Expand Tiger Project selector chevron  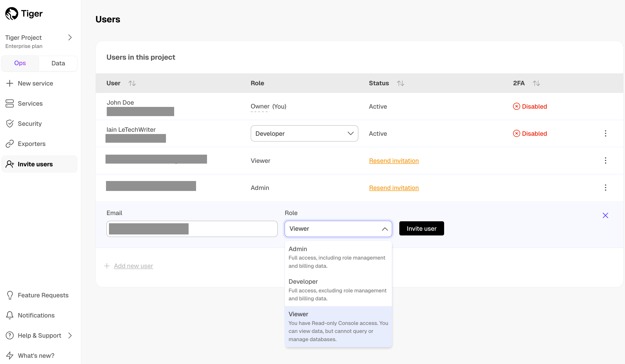click(70, 38)
